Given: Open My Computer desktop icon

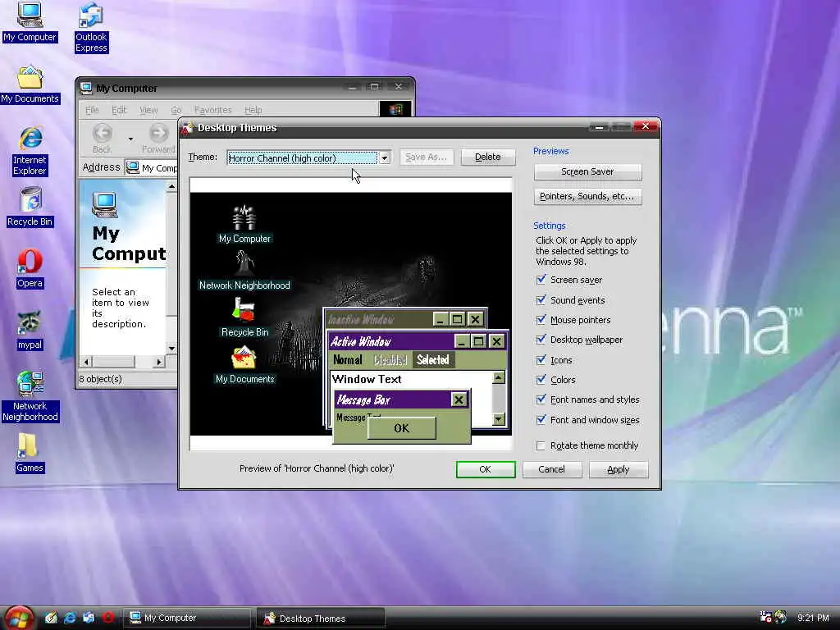Looking at the screenshot, I should tap(30, 15).
